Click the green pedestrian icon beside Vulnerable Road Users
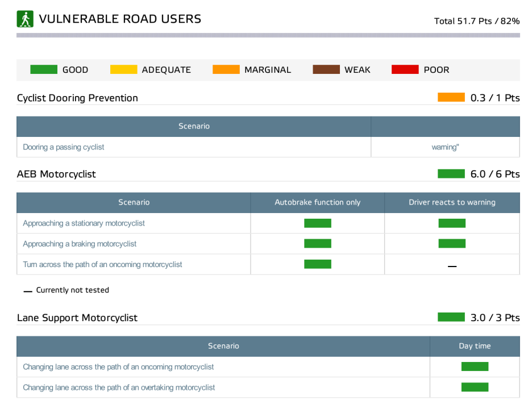Screen dimensions: 532x404 pos(25,19)
